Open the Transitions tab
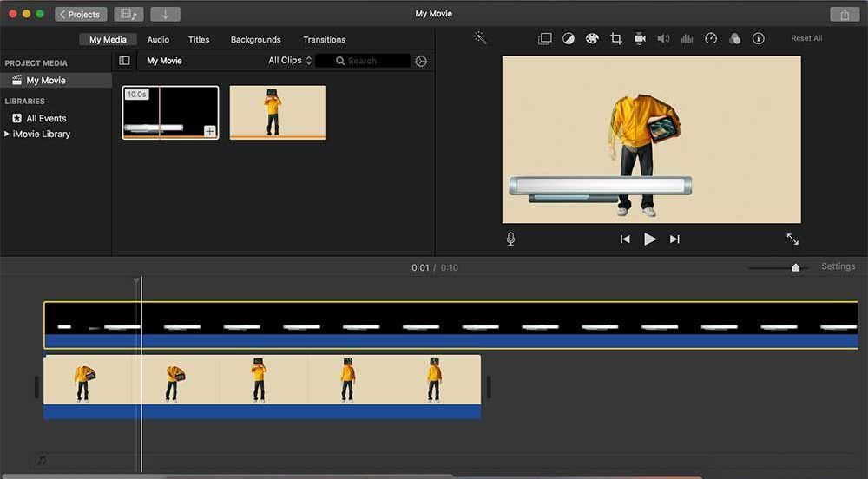Viewport: 868px width, 479px height. (325, 40)
